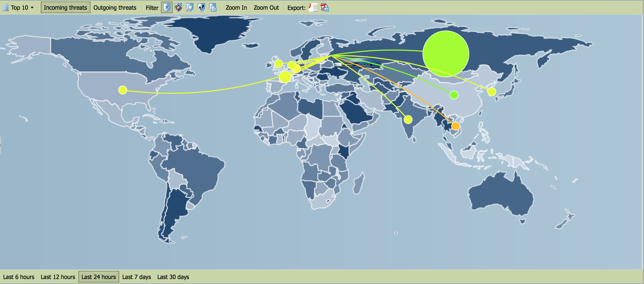
Task: Click Zoom Out on the map
Action: tap(266, 8)
